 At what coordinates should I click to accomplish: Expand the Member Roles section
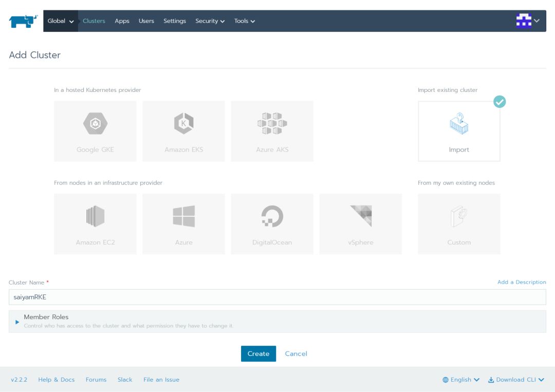pos(17,322)
